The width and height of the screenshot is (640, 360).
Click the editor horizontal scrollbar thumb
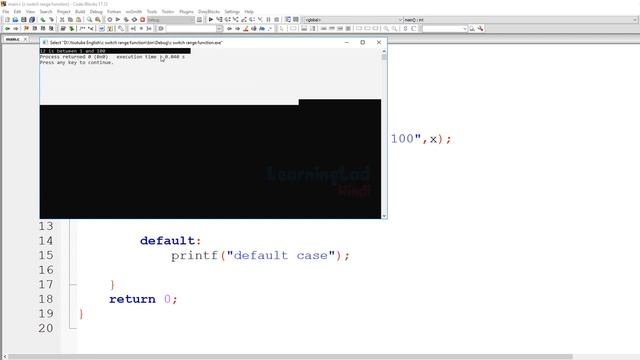(290, 357)
